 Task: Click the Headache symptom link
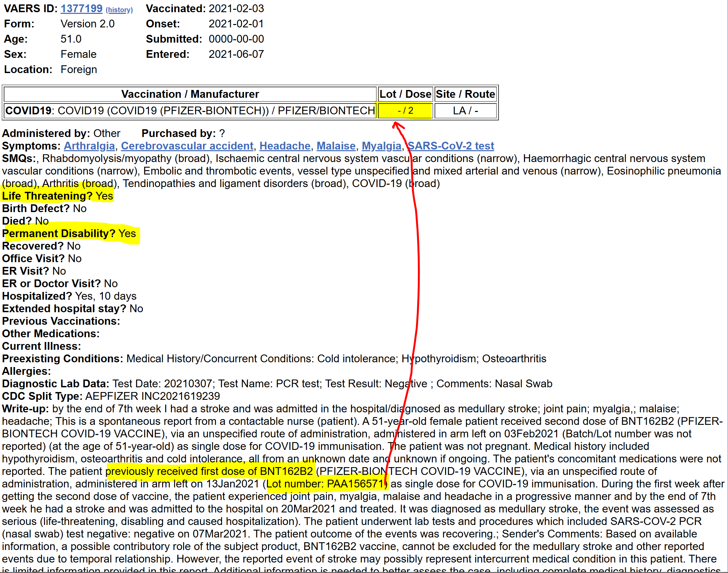(x=285, y=146)
